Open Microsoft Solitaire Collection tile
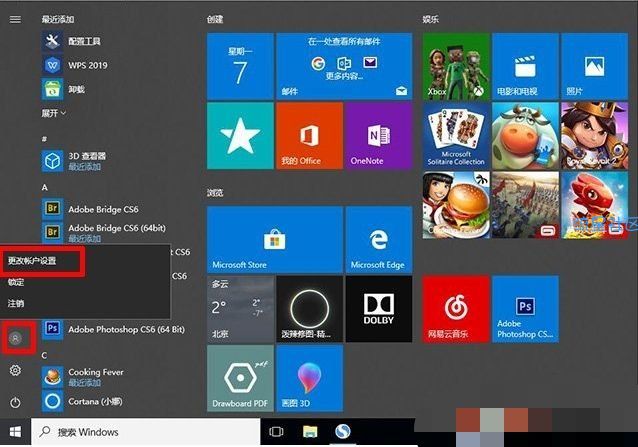Viewport: 638px width, 447px height. [456, 135]
